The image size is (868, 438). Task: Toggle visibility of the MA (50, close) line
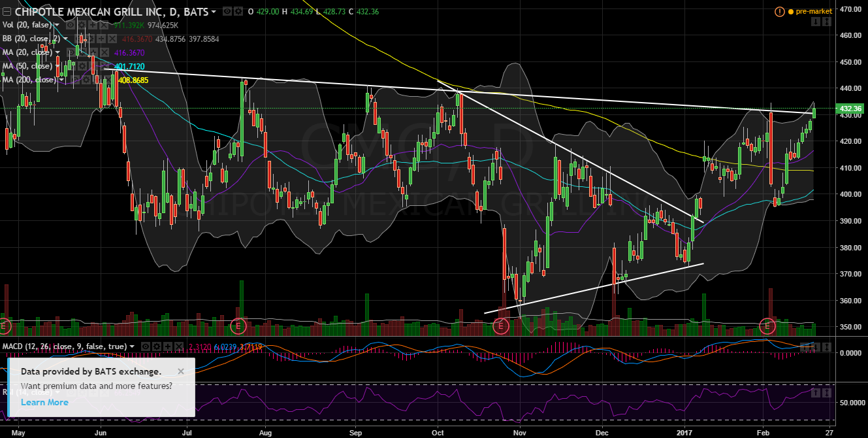70,66
